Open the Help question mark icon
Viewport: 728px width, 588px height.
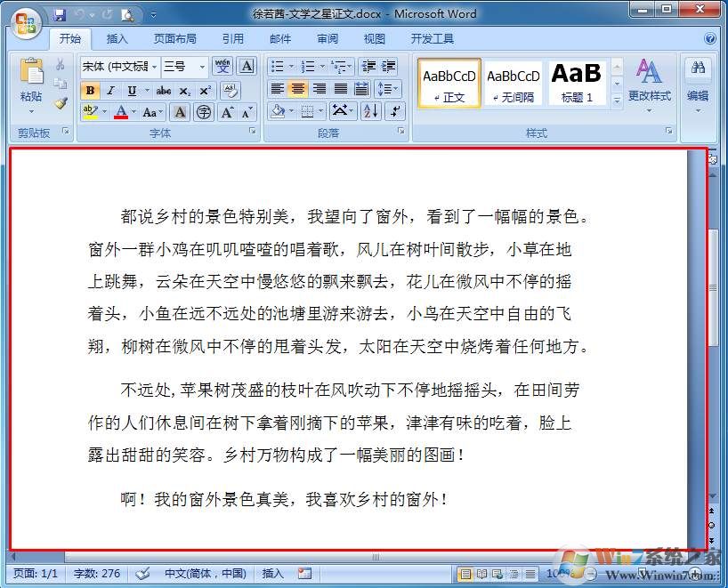pos(710,38)
